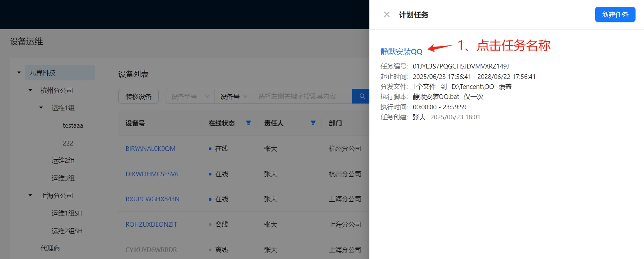Viewport: 644px width, 259px height.
Task: Open the 静默安装QQ task link
Action: tap(401, 52)
